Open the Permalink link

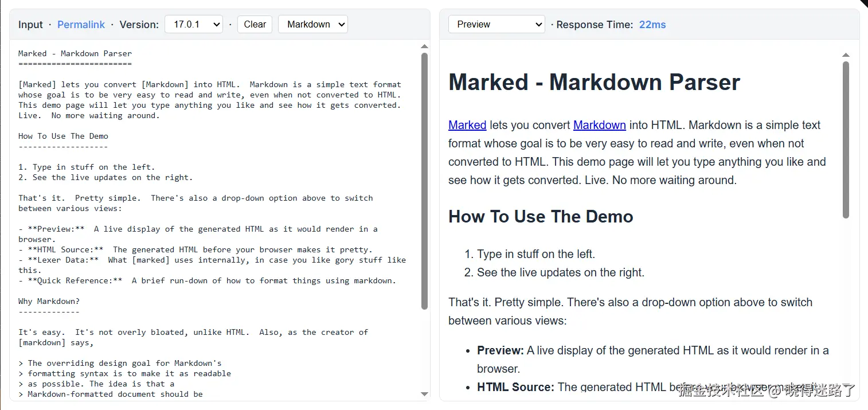81,25
